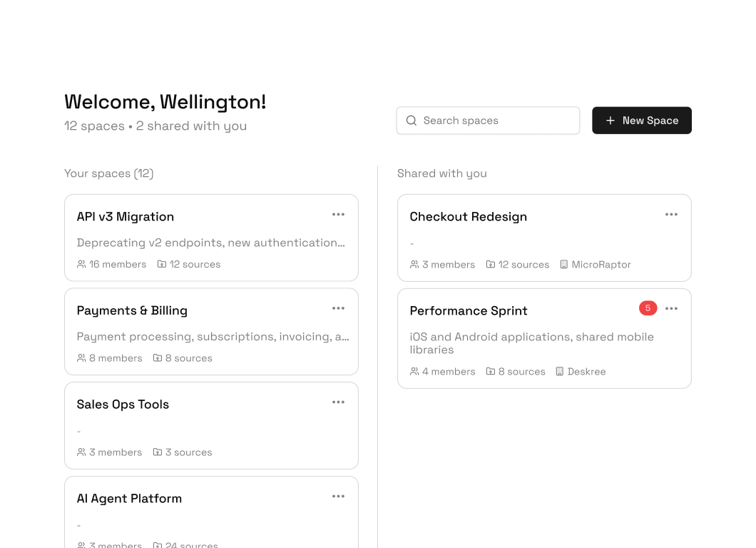Open the API v3 Migration space
Viewport: 756px width, 548px height.
(126, 217)
